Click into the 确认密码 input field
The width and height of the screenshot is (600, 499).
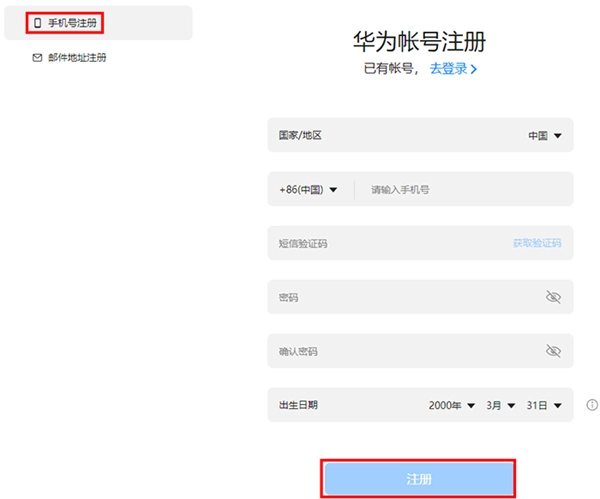[x=400, y=351]
